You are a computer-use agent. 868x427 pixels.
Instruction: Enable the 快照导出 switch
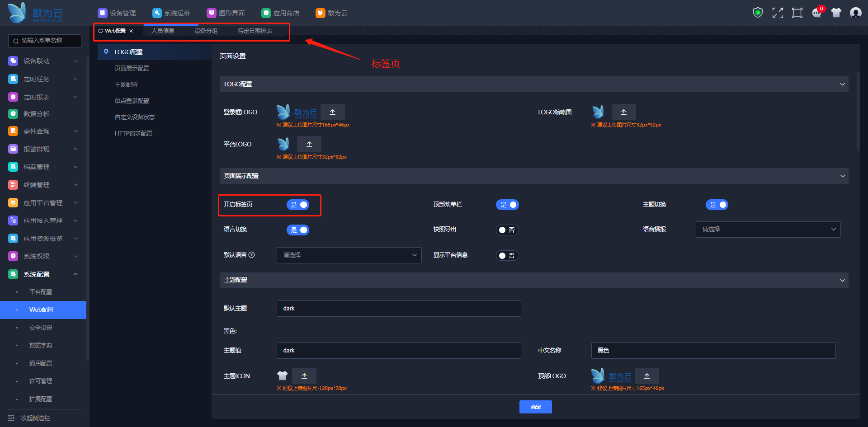(507, 230)
